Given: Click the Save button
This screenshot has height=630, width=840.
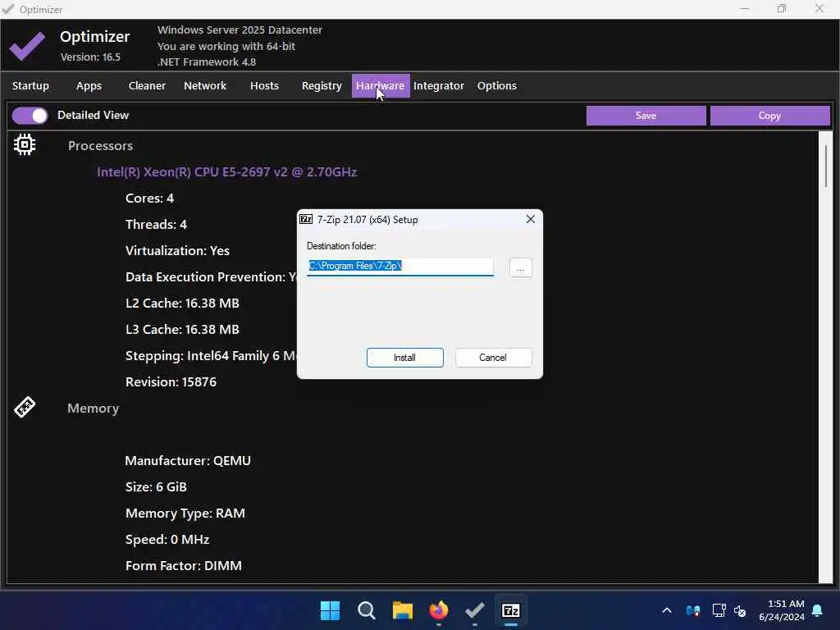Looking at the screenshot, I should pyautogui.click(x=646, y=115).
